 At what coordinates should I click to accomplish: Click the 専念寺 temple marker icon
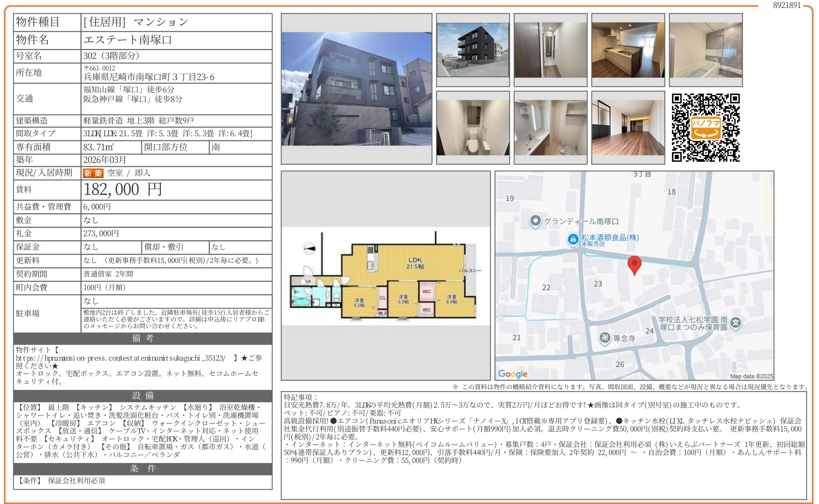pos(605,338)
